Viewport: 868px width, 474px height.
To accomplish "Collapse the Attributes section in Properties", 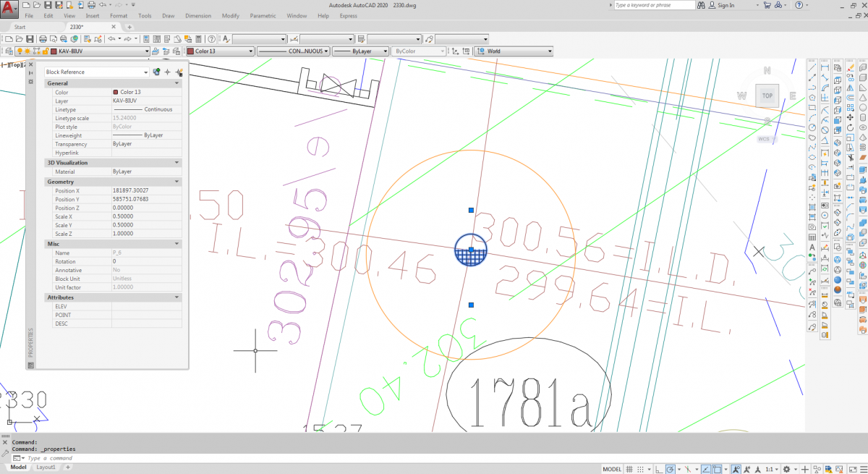I will (x=177, y=297).
